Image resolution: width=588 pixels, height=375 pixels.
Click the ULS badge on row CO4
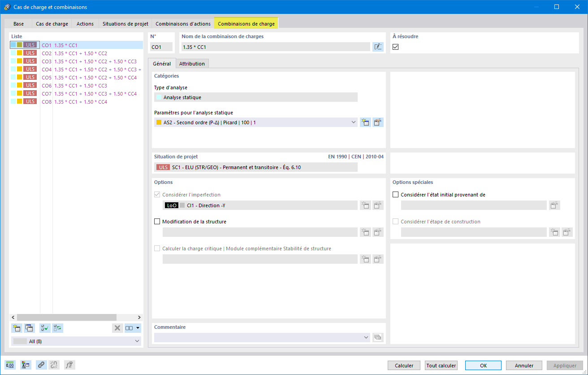(x=30, y=69)
